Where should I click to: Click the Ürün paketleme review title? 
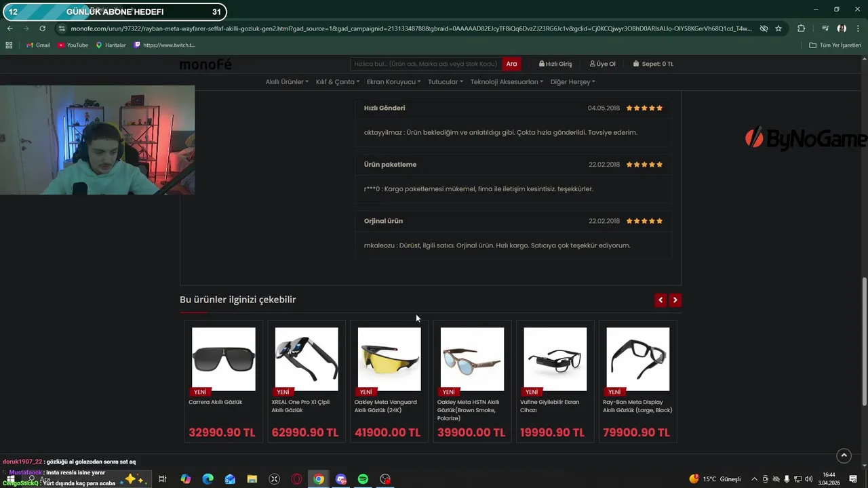point(390,165)
